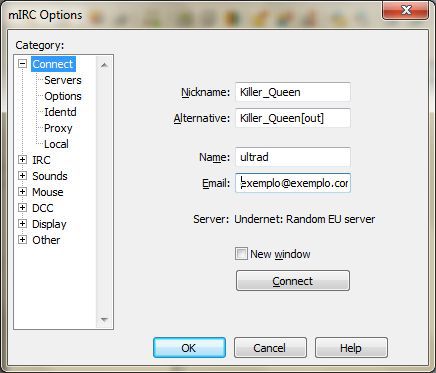
Task: Expand the IRC category node
Action: click(x=22, y=160)
